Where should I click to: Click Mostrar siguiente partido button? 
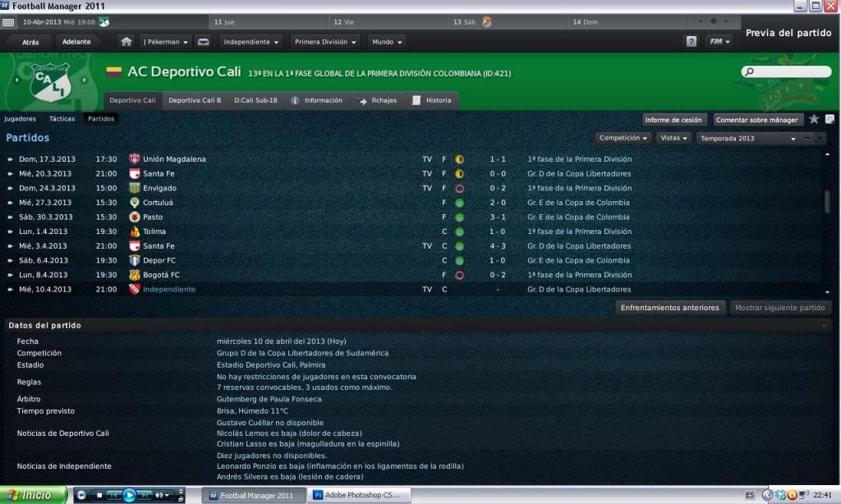(x=780, y=308)
